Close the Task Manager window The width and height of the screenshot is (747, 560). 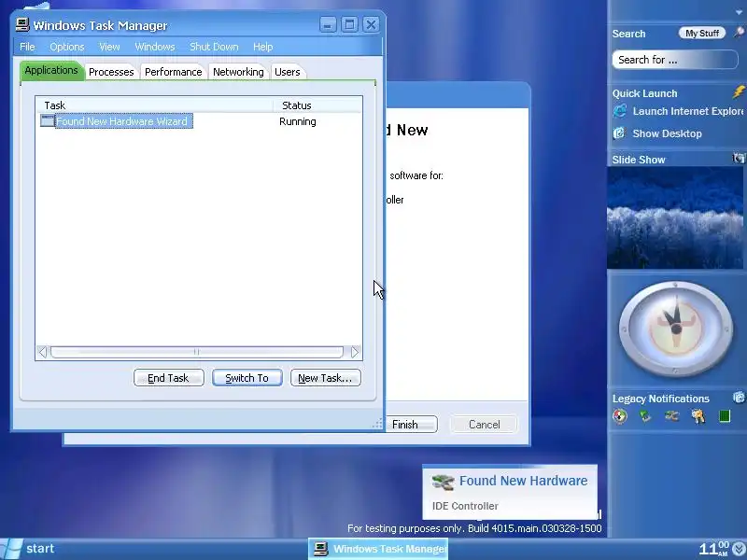point(371,25)
